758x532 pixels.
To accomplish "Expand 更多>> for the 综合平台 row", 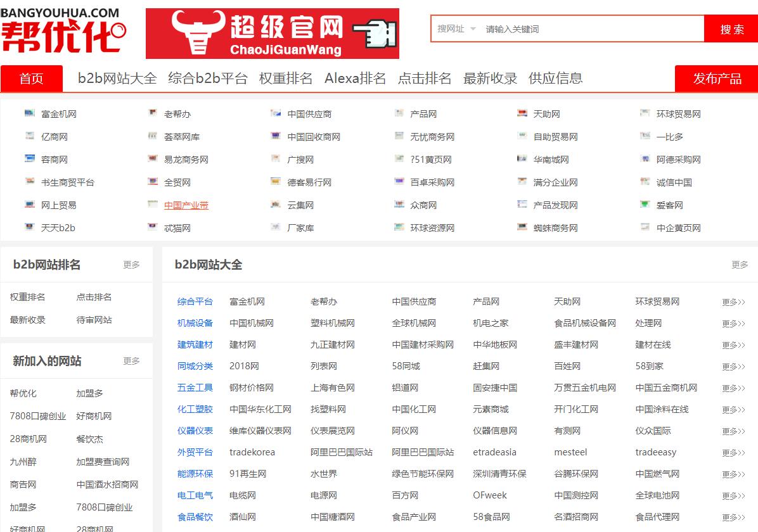I will [x=733, y=302].
